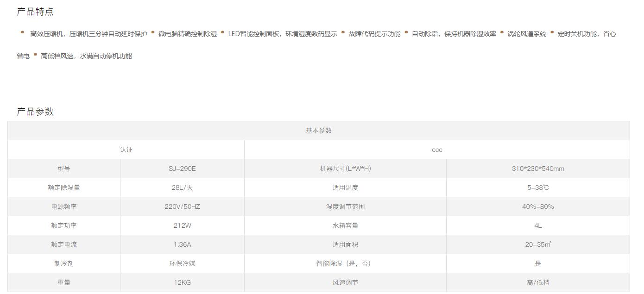The image size is (644, 294).
Task: Click the 产品特点 section heading
Action: 35,12
